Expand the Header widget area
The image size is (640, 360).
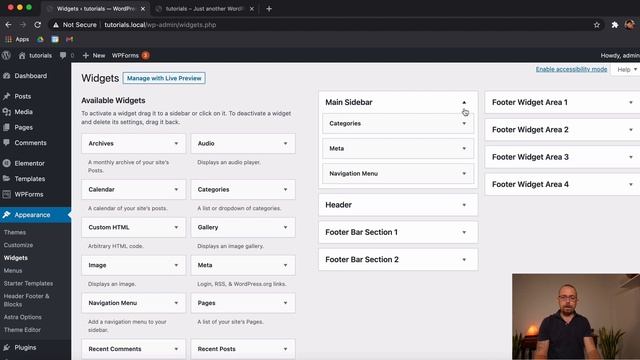pyautogui.click(x=464, y=205)
